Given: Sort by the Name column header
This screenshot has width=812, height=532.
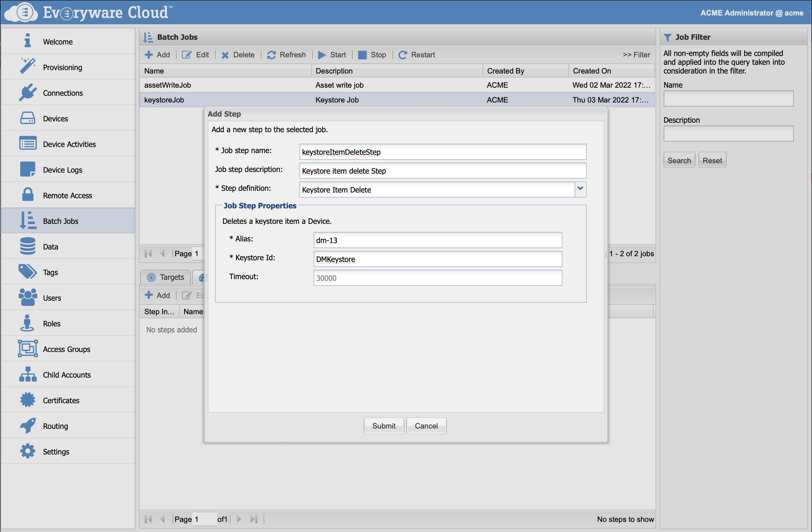Looking at the screenshot, I should [x=226, y=71].
